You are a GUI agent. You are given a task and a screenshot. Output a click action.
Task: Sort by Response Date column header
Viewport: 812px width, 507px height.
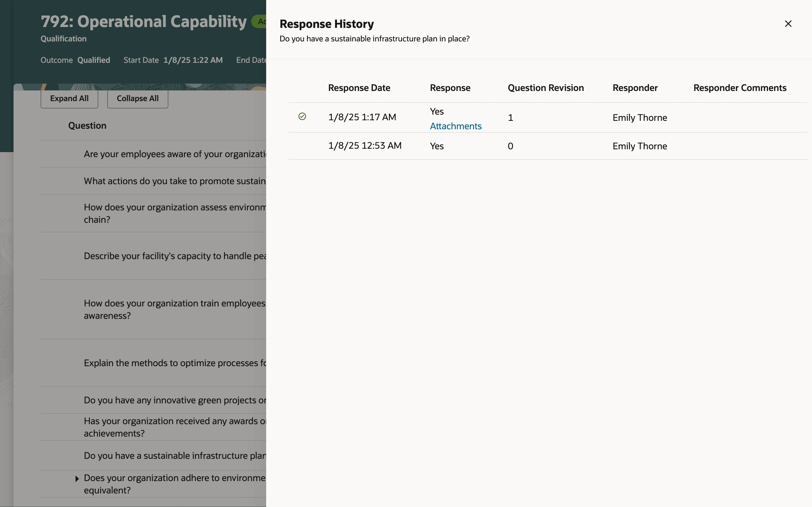[359, 88]
